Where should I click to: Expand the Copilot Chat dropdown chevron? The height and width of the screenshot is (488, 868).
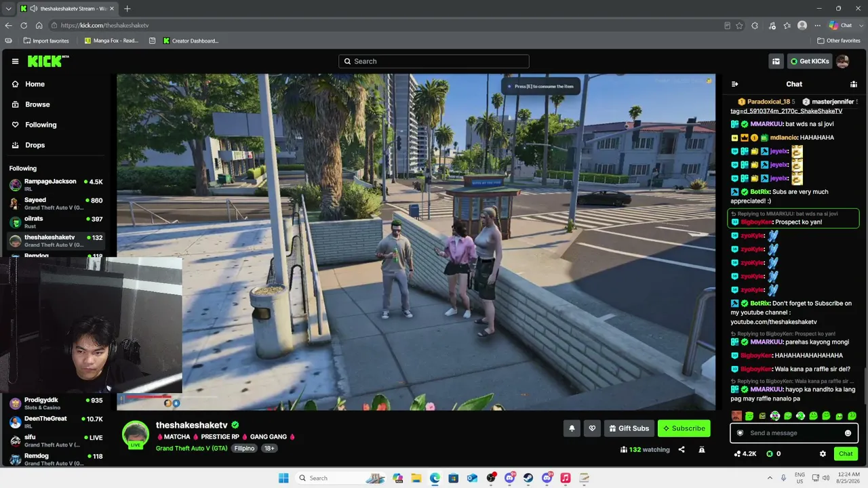861,25
